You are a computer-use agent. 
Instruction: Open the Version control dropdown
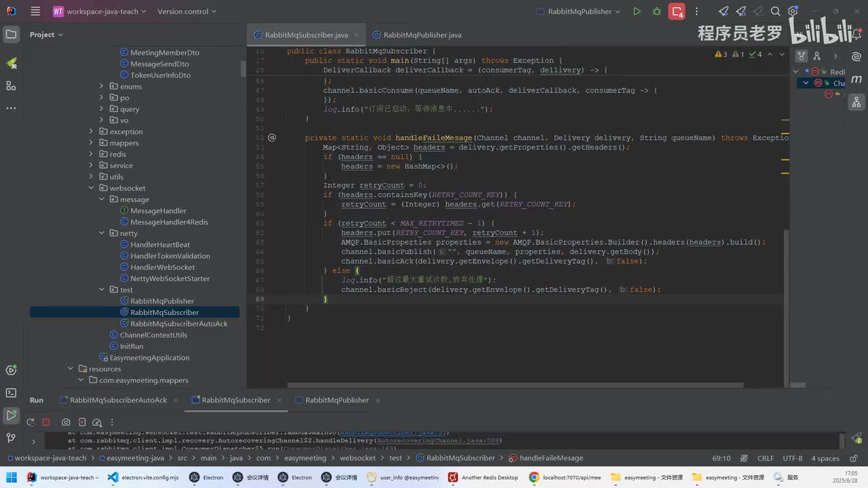(187, 12)
